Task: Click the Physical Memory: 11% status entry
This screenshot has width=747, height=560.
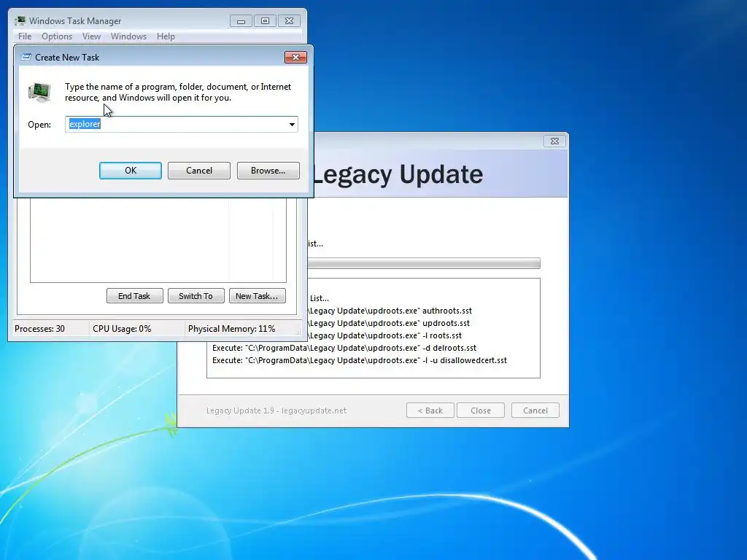Action: (231, 329)
